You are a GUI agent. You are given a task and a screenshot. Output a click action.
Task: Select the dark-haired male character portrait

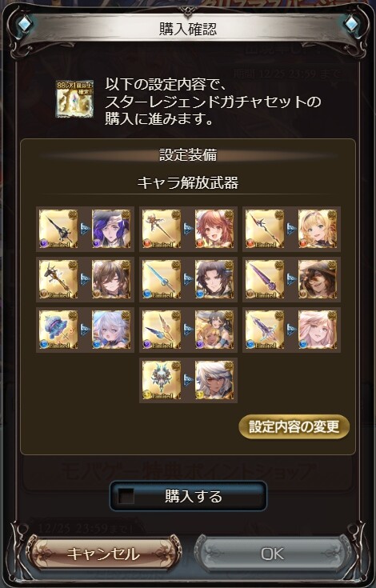pos(214,279)
